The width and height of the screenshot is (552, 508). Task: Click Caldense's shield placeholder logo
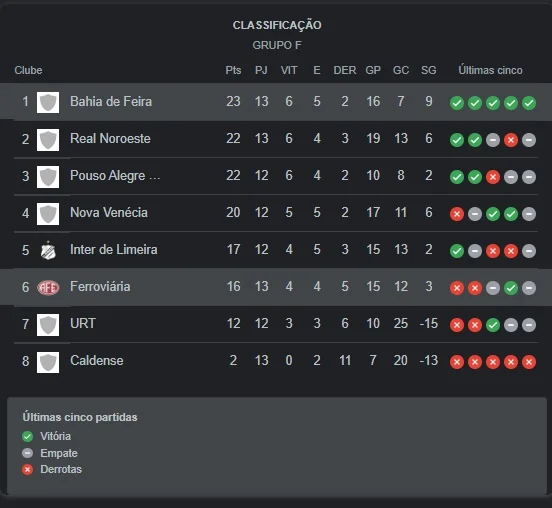point(48,362)
